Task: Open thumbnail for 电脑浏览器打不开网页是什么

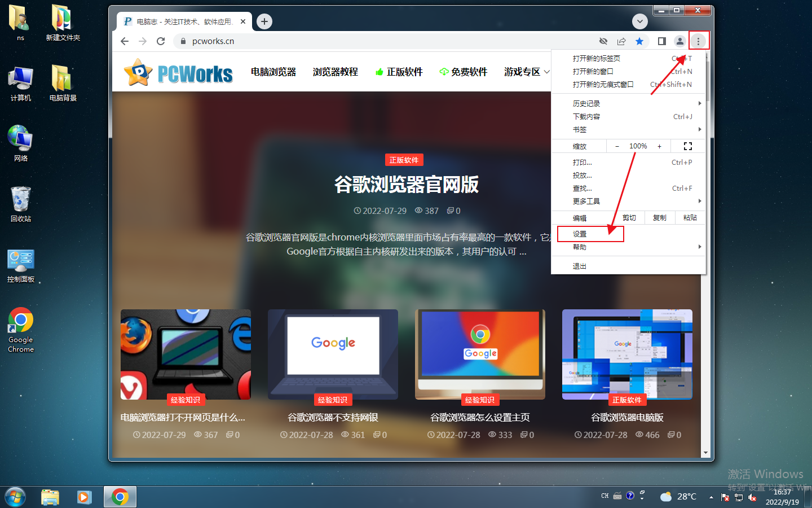Action: pos(186,354)
